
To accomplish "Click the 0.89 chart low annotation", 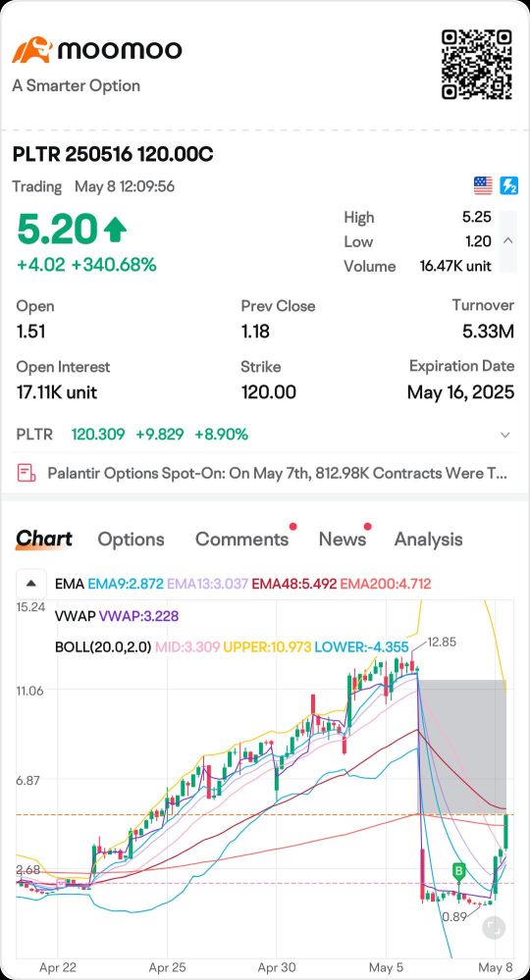I will (453, 917).
